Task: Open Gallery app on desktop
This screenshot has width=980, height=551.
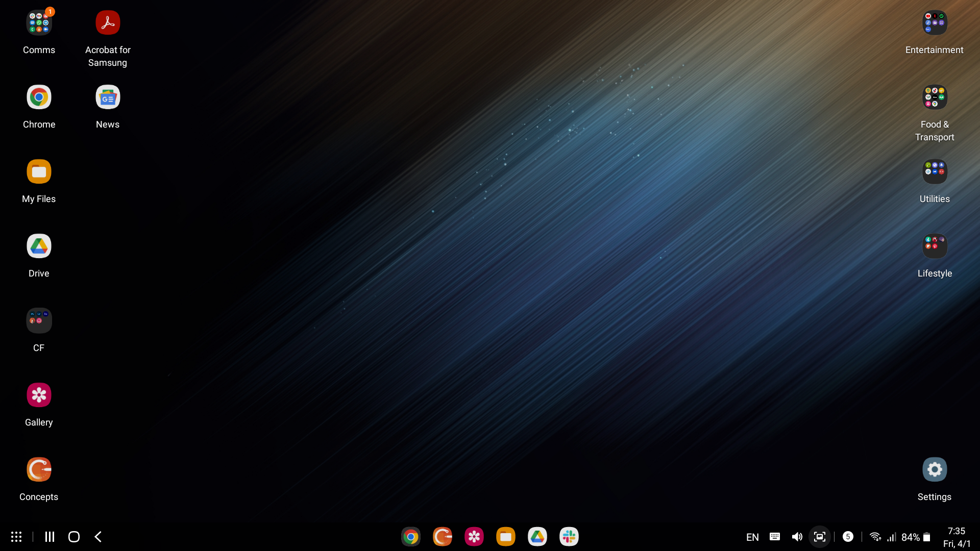Action: [39, 395]
